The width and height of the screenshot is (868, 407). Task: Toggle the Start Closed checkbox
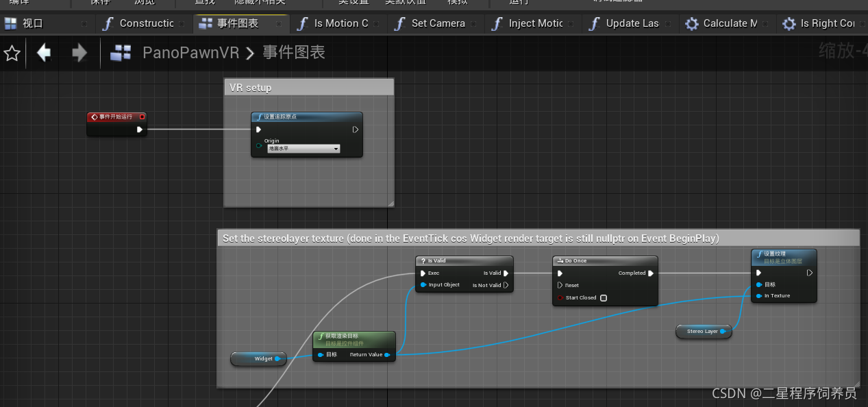[x=604, y=298]
